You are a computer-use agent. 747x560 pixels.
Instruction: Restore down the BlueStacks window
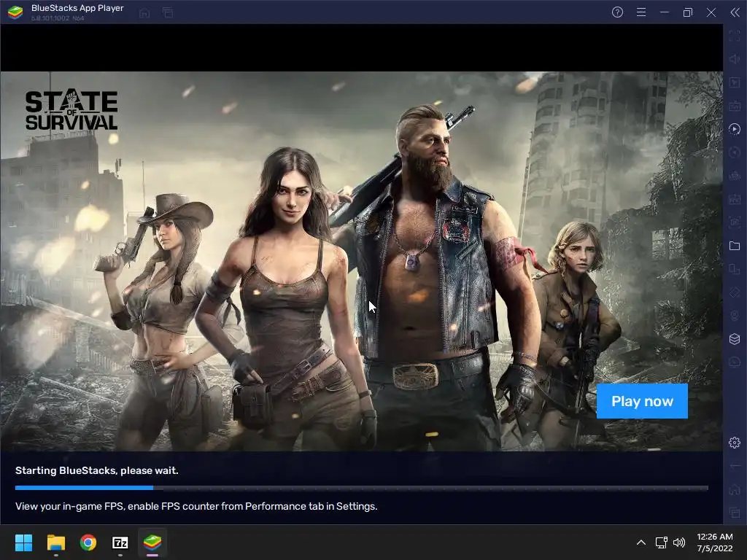click(688, 12)
